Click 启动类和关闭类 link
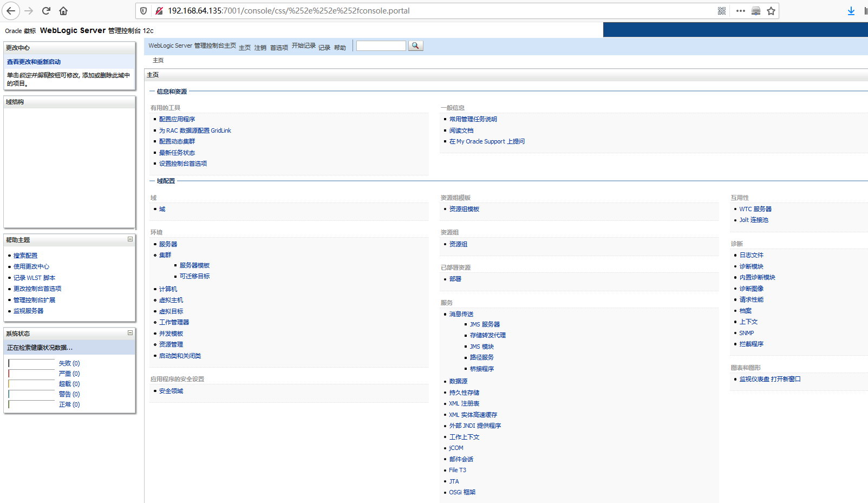Screen dimensions: 868x503 [180, 356]
